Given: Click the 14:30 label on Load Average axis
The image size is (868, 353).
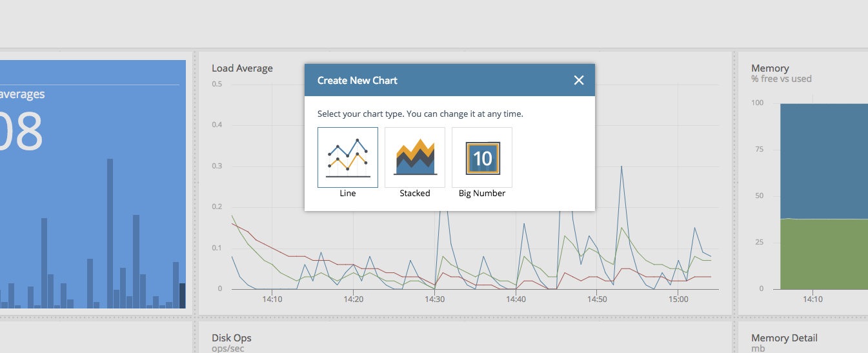Looking at the screenshot, I should tap(435, 299).
